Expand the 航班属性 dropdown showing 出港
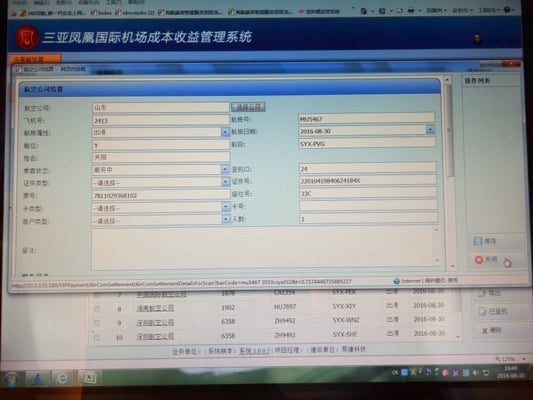This screenshot has height=400, width=533. [x=225, y=132]
